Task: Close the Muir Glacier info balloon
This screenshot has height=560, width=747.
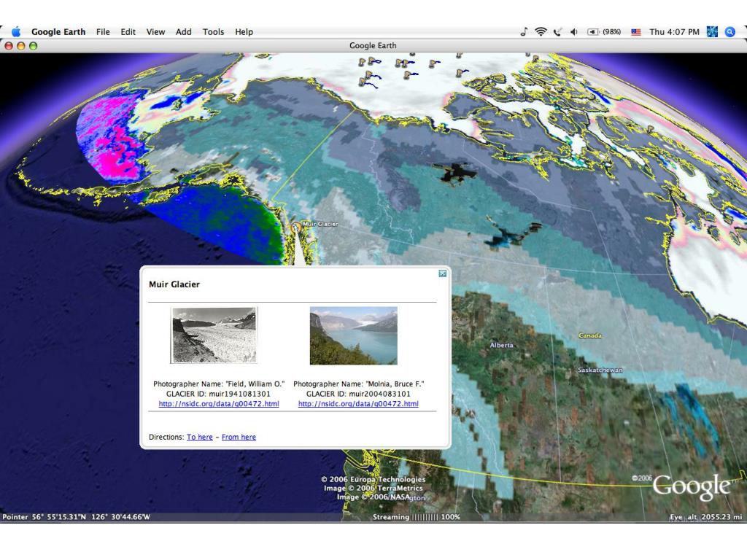Action: point(443,273)
